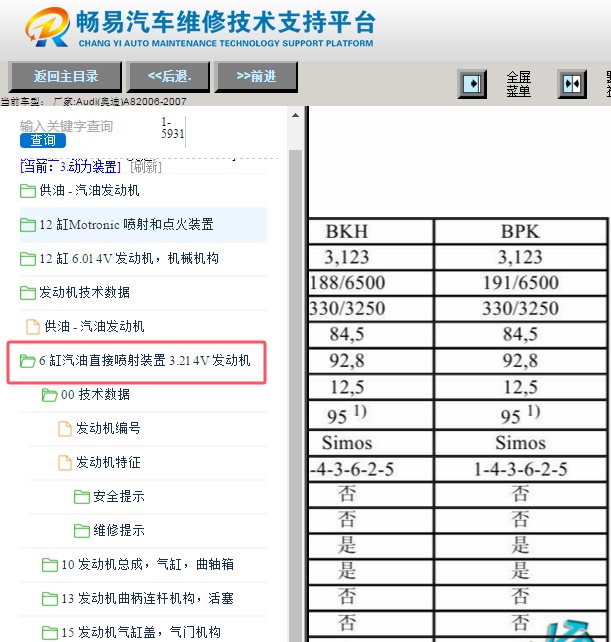Select the 00 技术数据 tree label
611x642 pixels.
[x=95, y=394]
